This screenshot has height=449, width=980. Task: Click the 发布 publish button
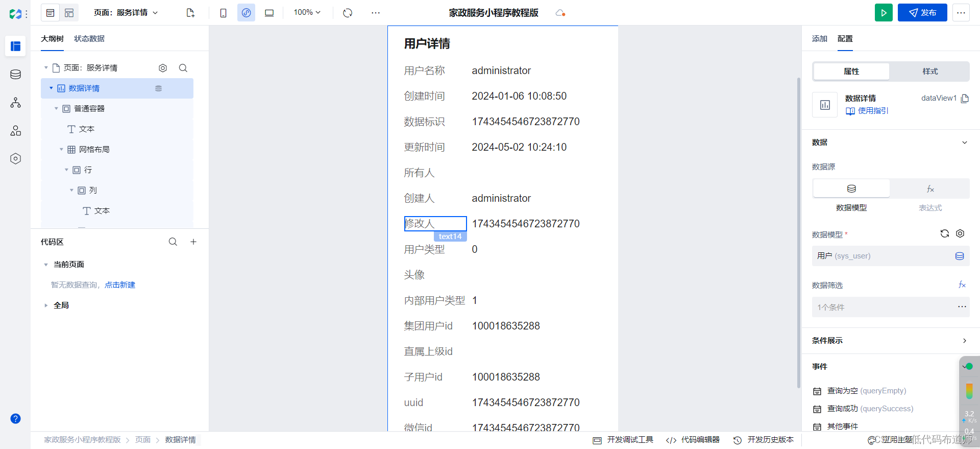tap(922, 13)
